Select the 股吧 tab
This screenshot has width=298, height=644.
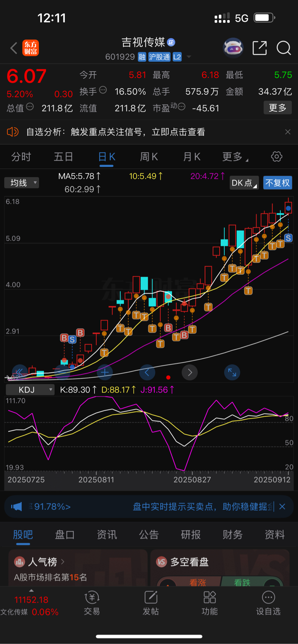(23, 535)
